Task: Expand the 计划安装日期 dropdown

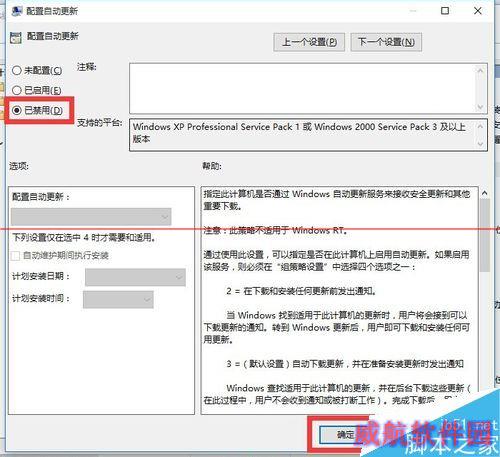Action: point(135,277)
